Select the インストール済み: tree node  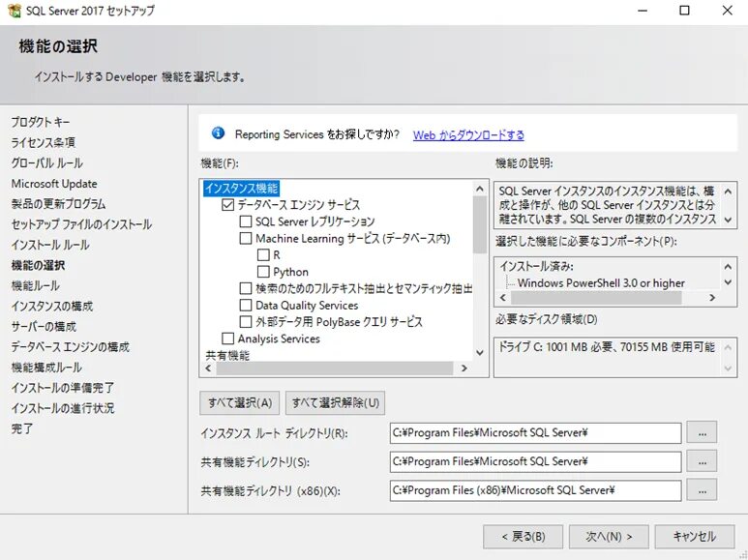click(x=537, y=267)
